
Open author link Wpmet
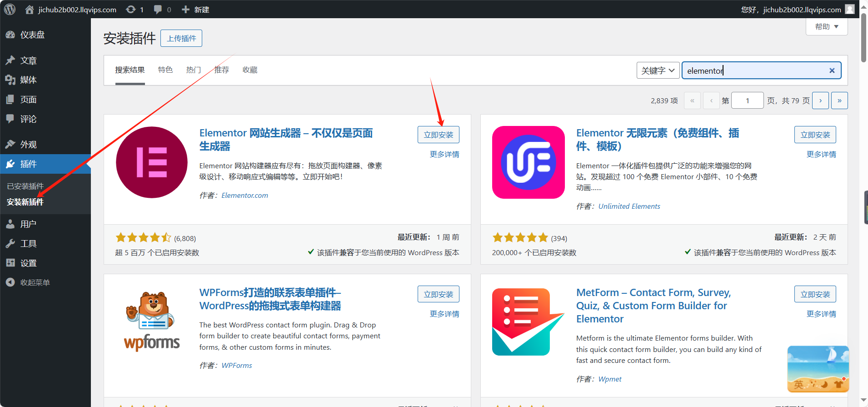(610, 379)
